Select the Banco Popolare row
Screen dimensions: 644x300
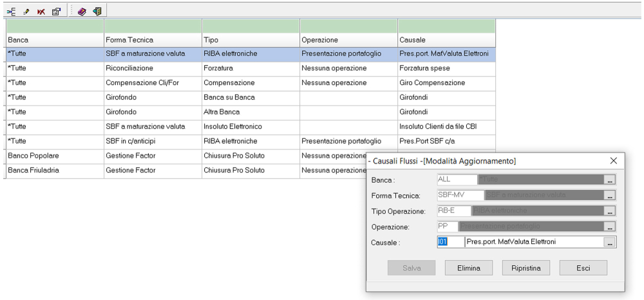54,156
